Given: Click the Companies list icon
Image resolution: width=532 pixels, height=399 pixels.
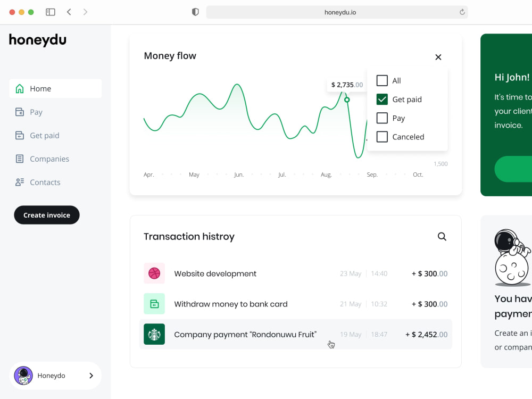Looking at the screenshot, I should click(x=20, y=159).
